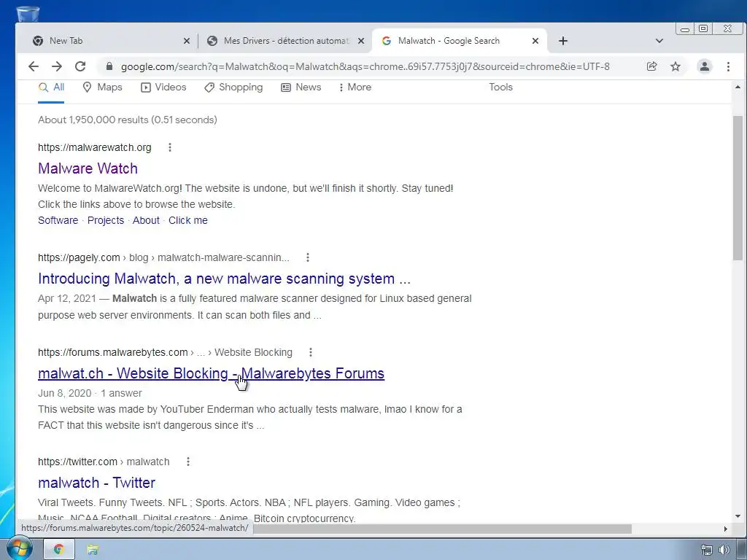Screen dimensions: 747x560
Task: Click the horizontal scrollbar right arrow
Action: coord(726,529)
